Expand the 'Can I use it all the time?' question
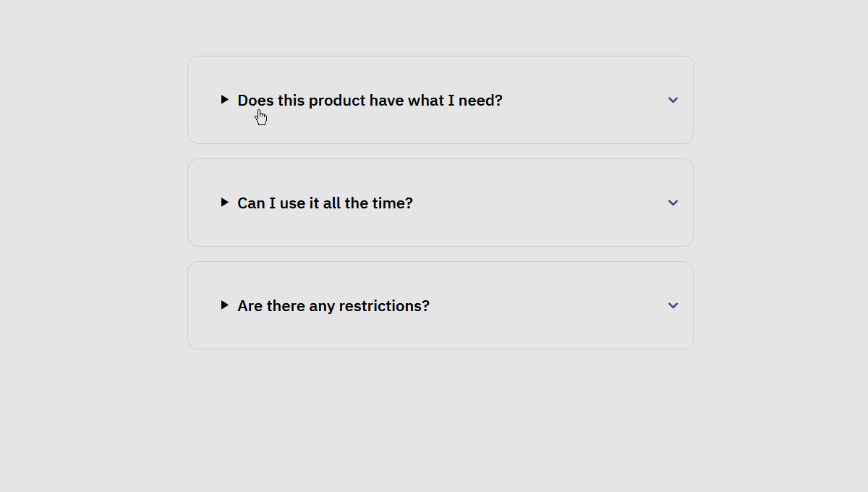This screenshot has height=492, width=868. coord(325,203)
